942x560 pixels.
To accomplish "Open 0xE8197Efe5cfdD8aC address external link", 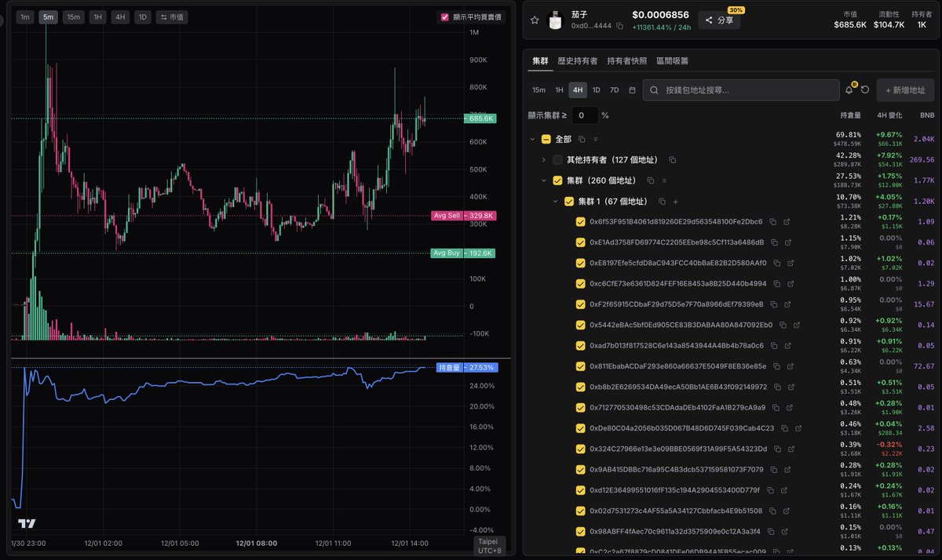I will (790, 263).
